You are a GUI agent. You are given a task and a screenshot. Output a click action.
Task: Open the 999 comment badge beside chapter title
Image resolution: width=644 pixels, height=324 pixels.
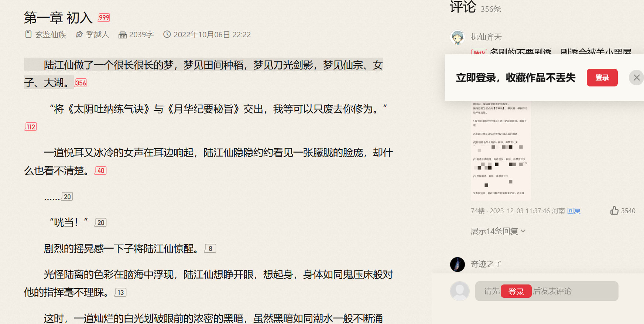point(104,17)
